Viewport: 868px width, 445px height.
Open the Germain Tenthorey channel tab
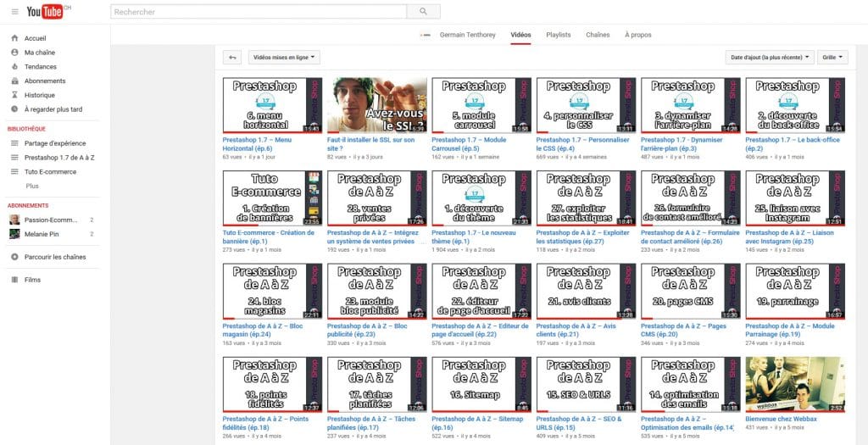(x=467, y=35)
